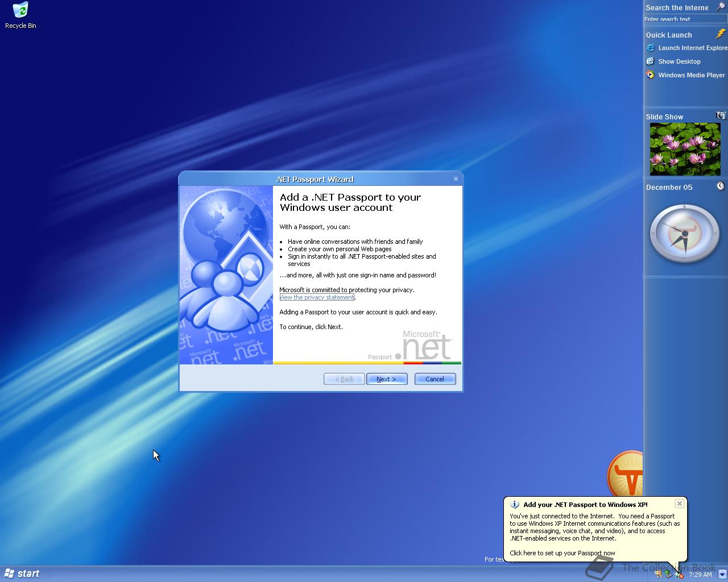Viewport: 728px width, 582px height.
Task: Click the Quick Launch heading in the sidebar
Action: 669,35
